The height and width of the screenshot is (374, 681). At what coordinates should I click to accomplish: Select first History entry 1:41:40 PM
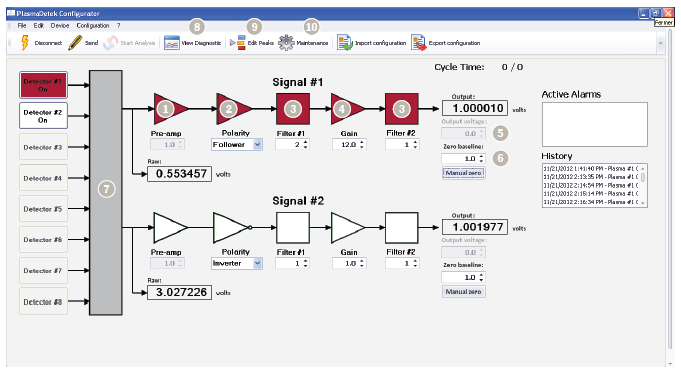pyautogui.click(x=591, y=169)
